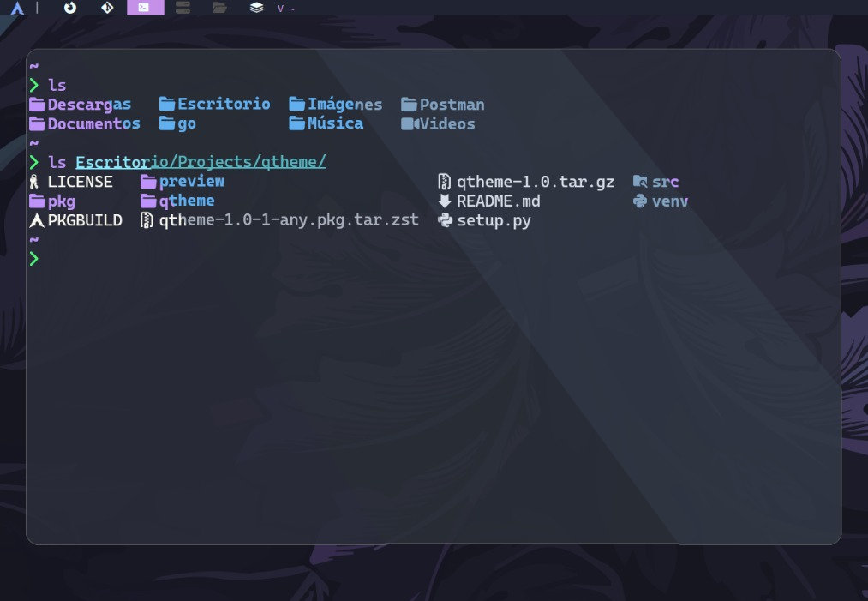Click the venv Python icon
This screenshot has width=868, height=601.
tap(640, 201)
